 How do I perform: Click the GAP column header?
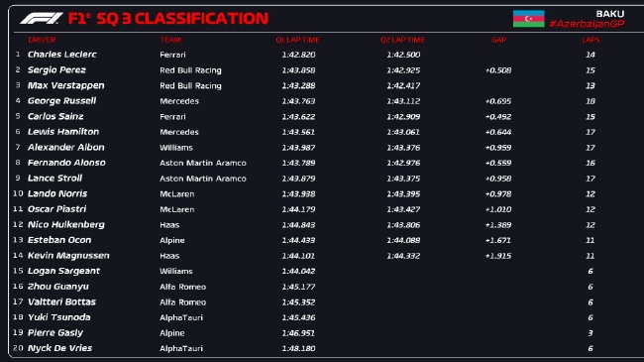[498, 40]
